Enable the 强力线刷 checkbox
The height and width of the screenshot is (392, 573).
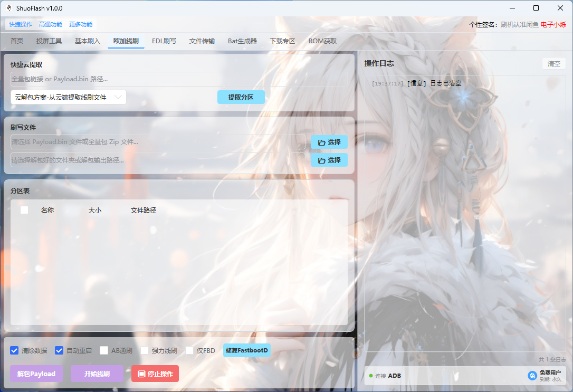145,350
